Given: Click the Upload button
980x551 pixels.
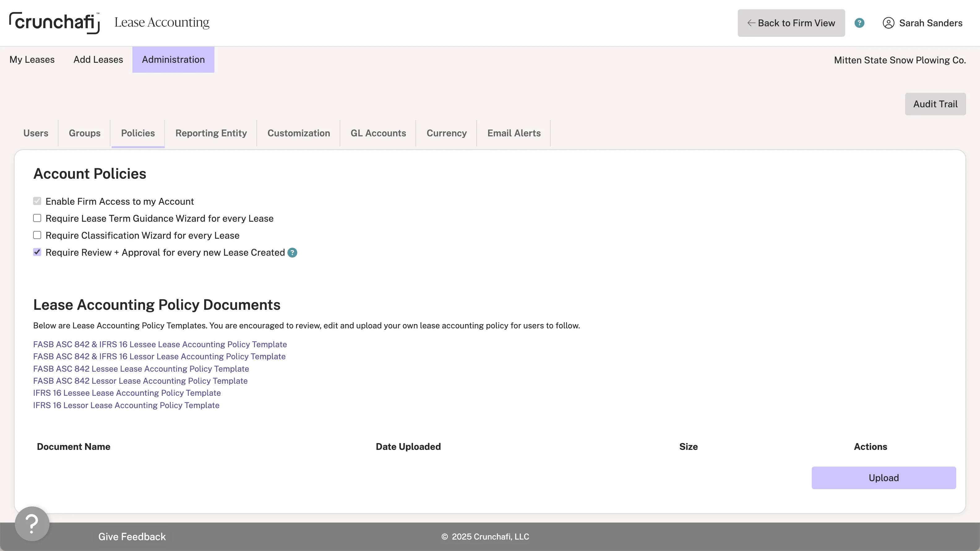Looking at the screenshot, I should click(x=883, y=478).
